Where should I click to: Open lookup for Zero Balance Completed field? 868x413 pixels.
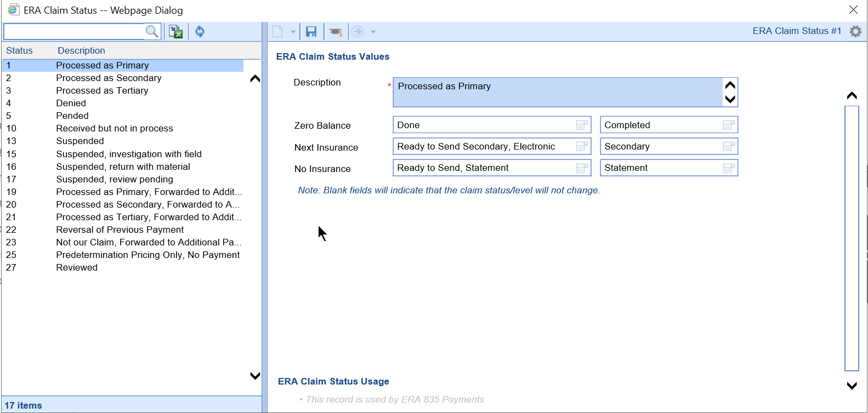click(x=729, y=125)
